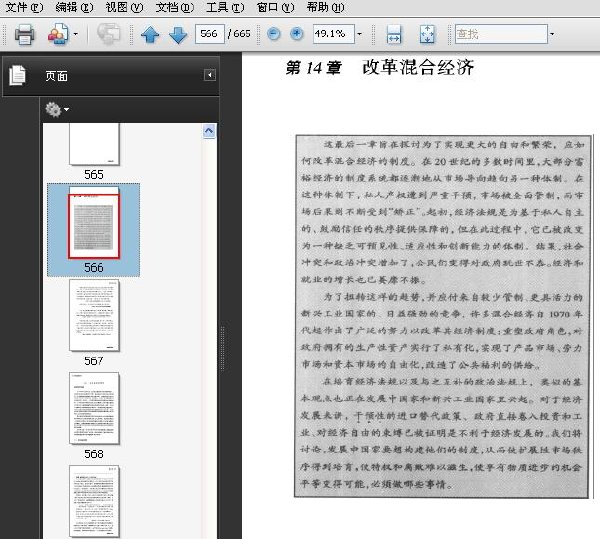Screen dimensions: 600x539
Task: Select page 565 thumbnail
Action: pos(94,144)
